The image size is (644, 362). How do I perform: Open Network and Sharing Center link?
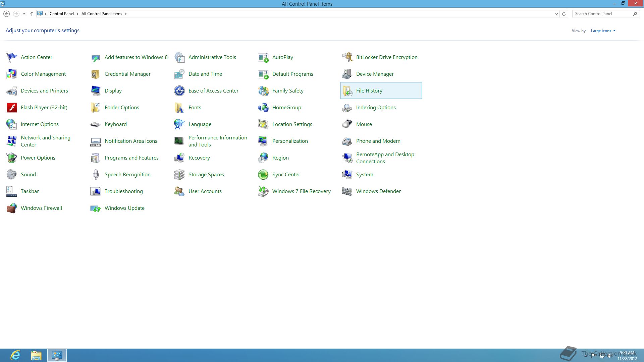(x=46, y=141)
